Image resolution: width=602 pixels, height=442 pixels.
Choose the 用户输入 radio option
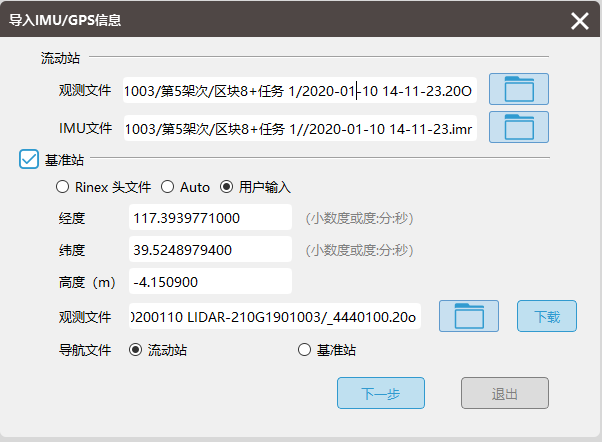coord(227,187)
